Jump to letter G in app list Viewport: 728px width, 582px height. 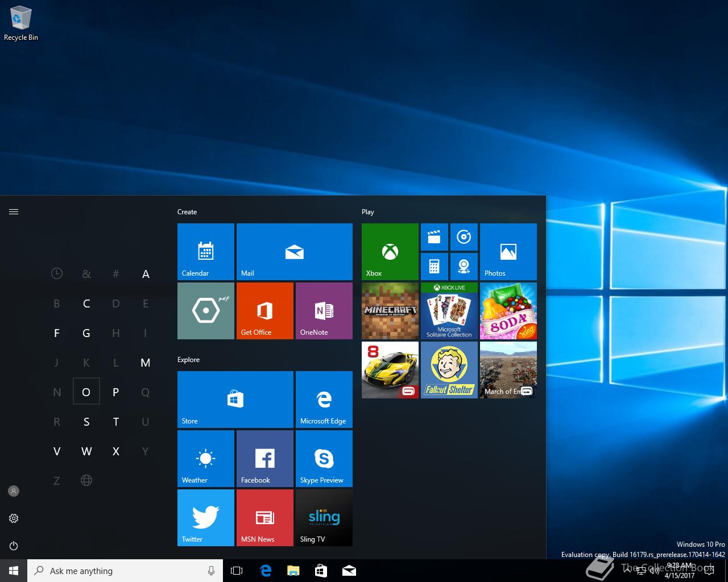pos(86,333)
